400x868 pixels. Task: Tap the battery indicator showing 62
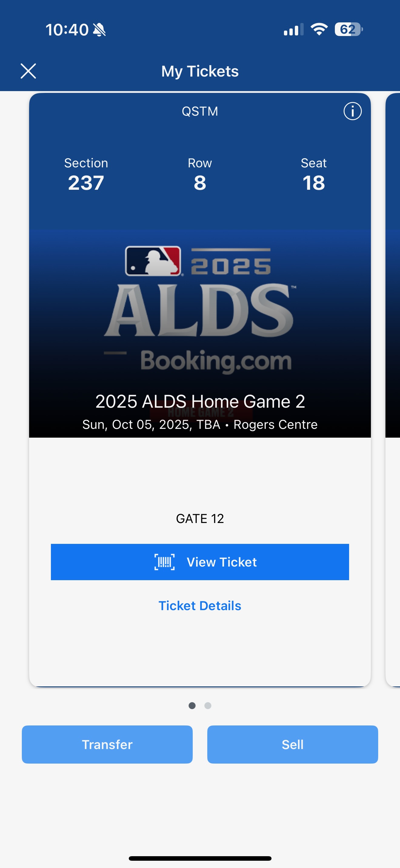point(348,29)
